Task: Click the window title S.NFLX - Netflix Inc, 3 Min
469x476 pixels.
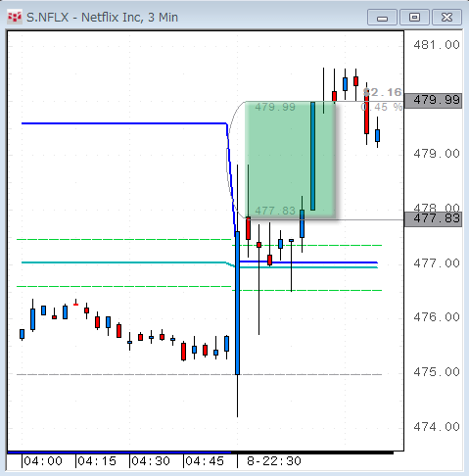Action: coord(102,17)
